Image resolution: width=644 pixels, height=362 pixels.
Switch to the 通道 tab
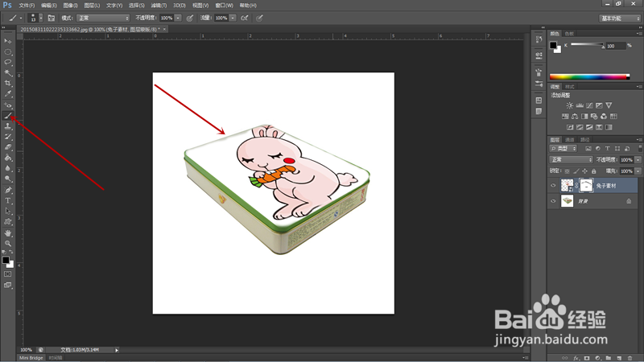click(570, 139)
